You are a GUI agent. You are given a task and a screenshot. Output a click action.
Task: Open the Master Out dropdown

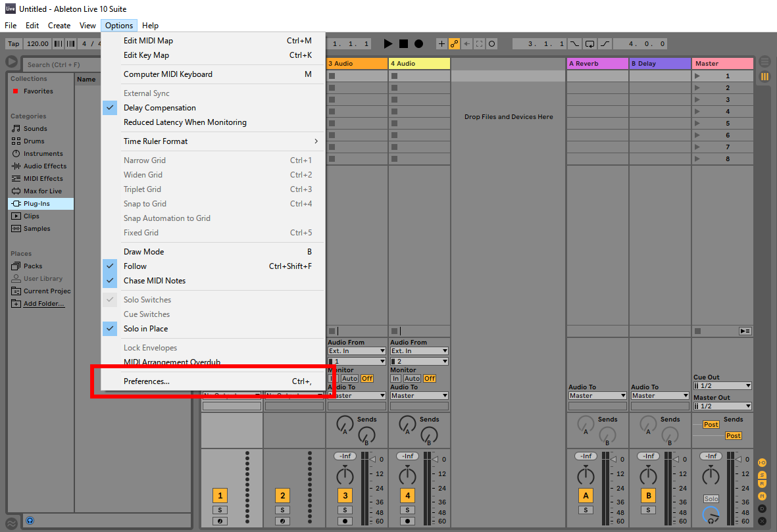click(x=722, y=406)
